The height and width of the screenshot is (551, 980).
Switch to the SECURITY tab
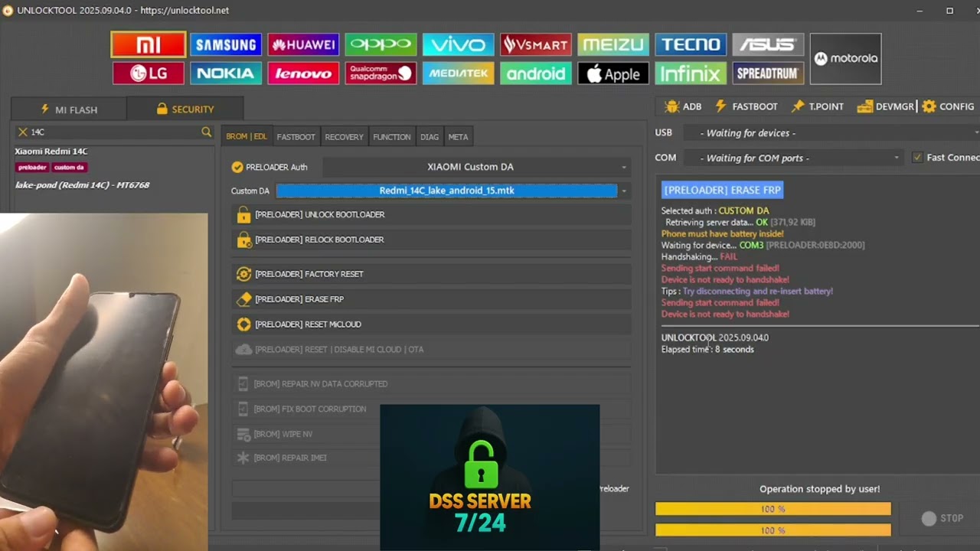185,109
